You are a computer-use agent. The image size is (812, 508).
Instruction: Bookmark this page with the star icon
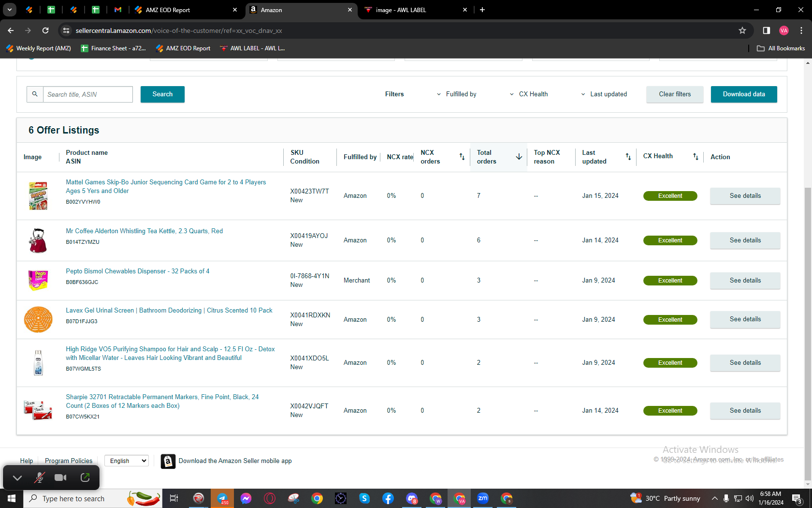[742, 30]
